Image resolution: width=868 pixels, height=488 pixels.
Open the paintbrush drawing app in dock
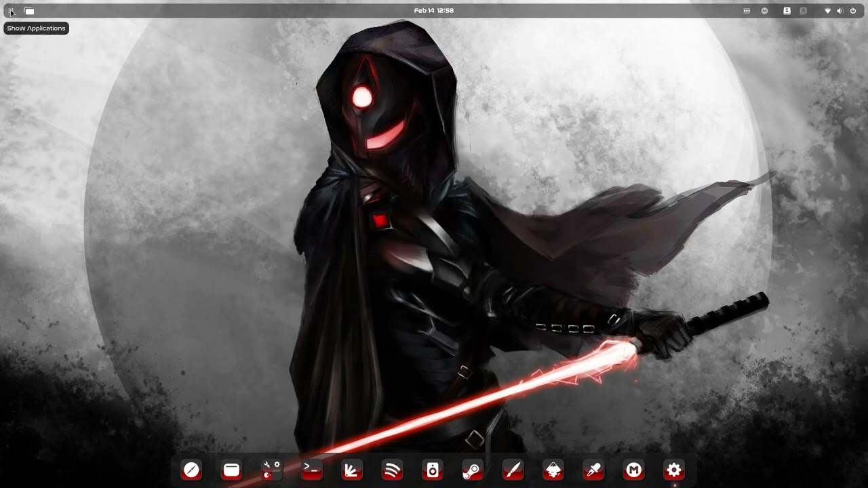tap(513, 470)
